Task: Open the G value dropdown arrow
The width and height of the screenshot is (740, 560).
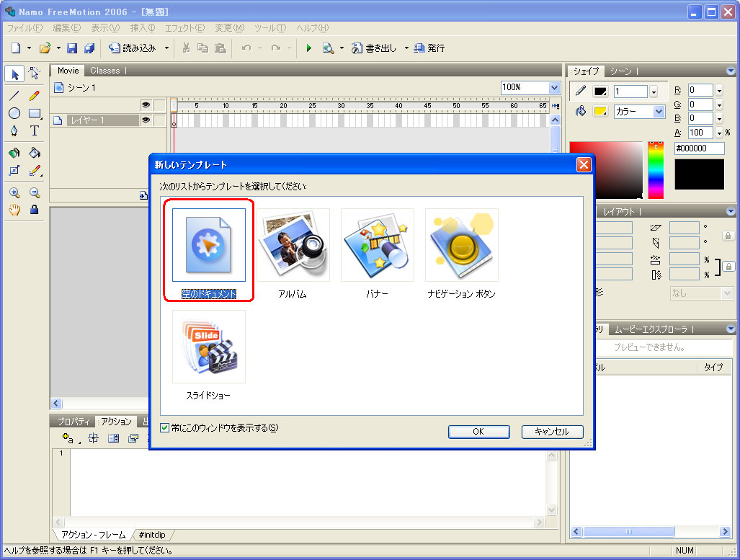Action: (719, 105)
